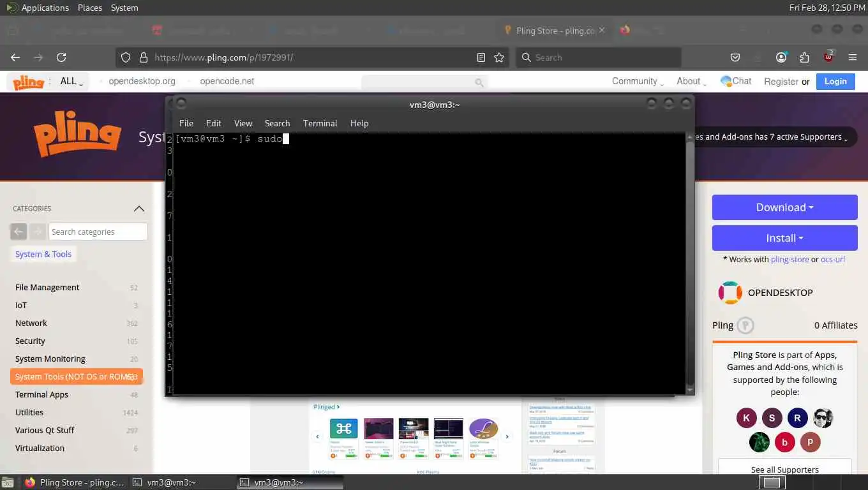Click the large Pling banner logo
The width and height of the screenshot is (868, 490).
coord(77,134)
